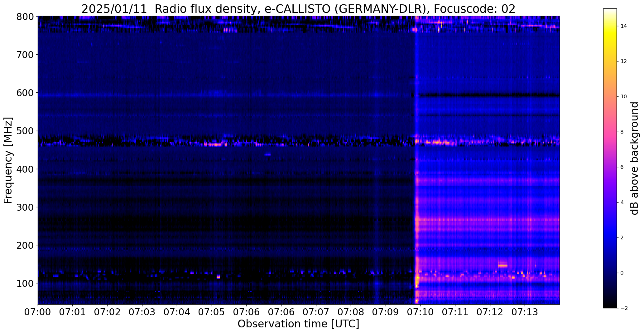Click the 07:03 time tick label
The height and width of the screenshot is (333, 644).
click(142, 312)
